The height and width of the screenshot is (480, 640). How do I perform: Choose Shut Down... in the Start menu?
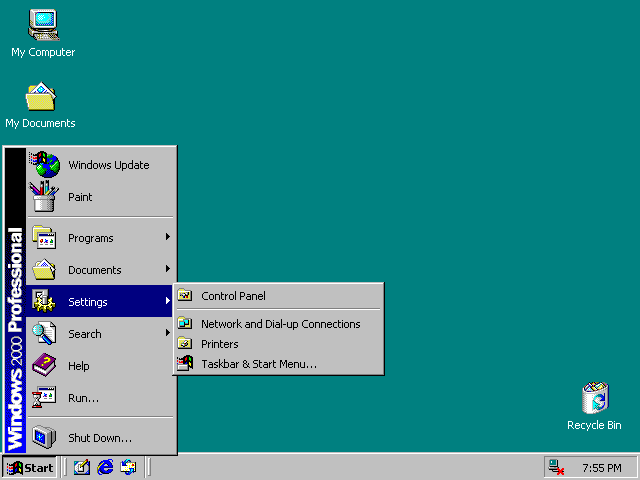[100, 437]
